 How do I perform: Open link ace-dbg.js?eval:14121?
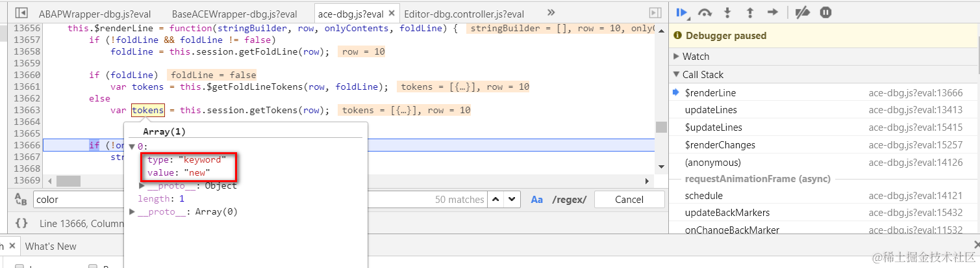916,196
